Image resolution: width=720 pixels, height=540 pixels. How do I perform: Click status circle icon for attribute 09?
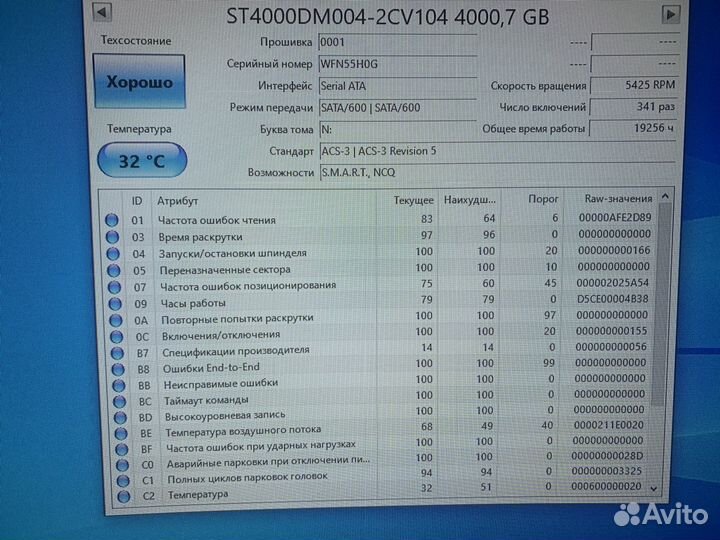coord(115,304)
